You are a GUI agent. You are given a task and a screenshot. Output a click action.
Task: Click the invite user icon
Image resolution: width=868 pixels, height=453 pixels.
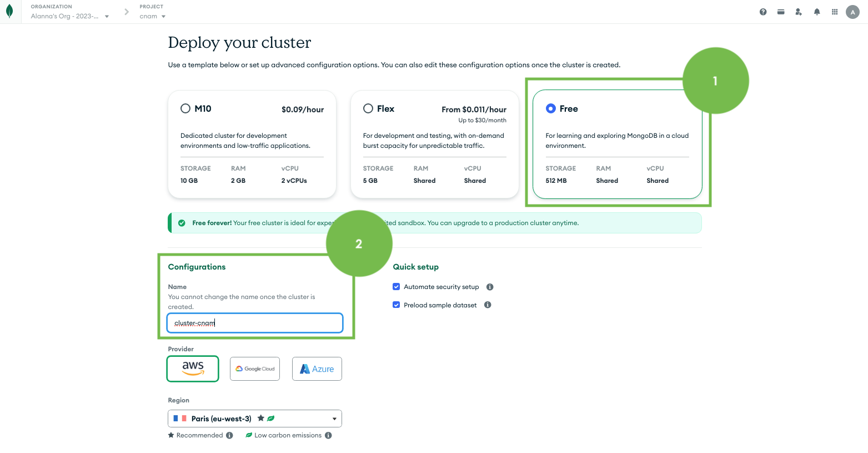pos(799,12)
